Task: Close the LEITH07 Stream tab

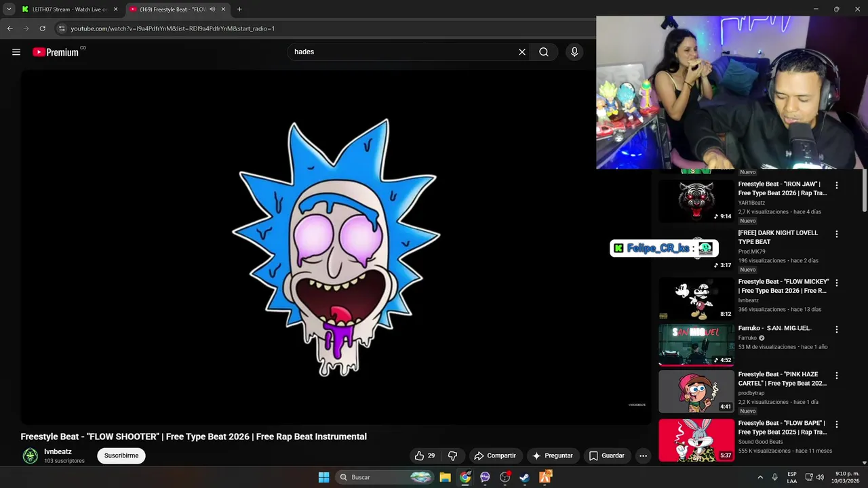Action: click(115, 9)
